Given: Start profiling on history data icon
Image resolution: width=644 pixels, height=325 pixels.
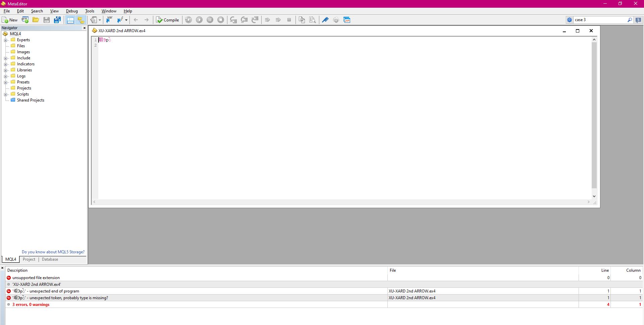Looking at the screenshot, I should [278, 20].
